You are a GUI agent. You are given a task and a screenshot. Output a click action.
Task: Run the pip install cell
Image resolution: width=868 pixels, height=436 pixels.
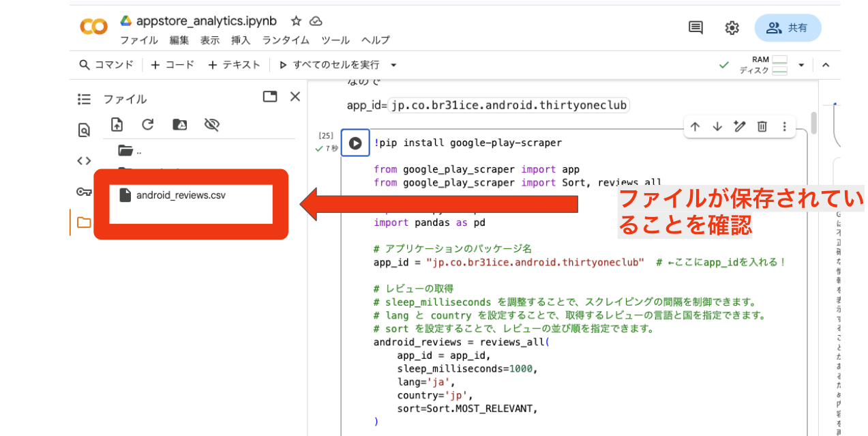pos(355,143)
